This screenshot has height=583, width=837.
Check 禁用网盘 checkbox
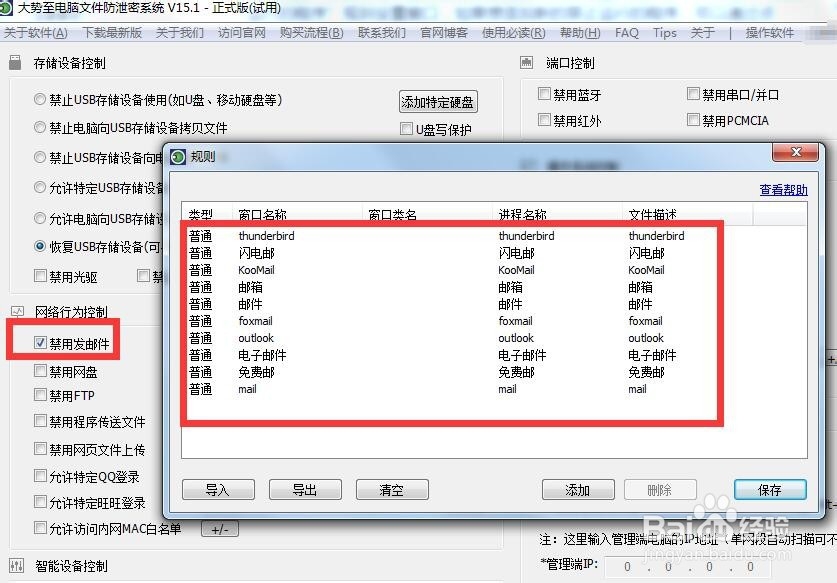40,371
